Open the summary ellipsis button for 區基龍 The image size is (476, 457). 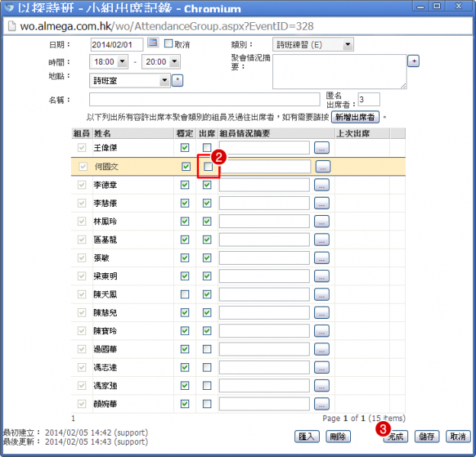click(x=322, y=240)
